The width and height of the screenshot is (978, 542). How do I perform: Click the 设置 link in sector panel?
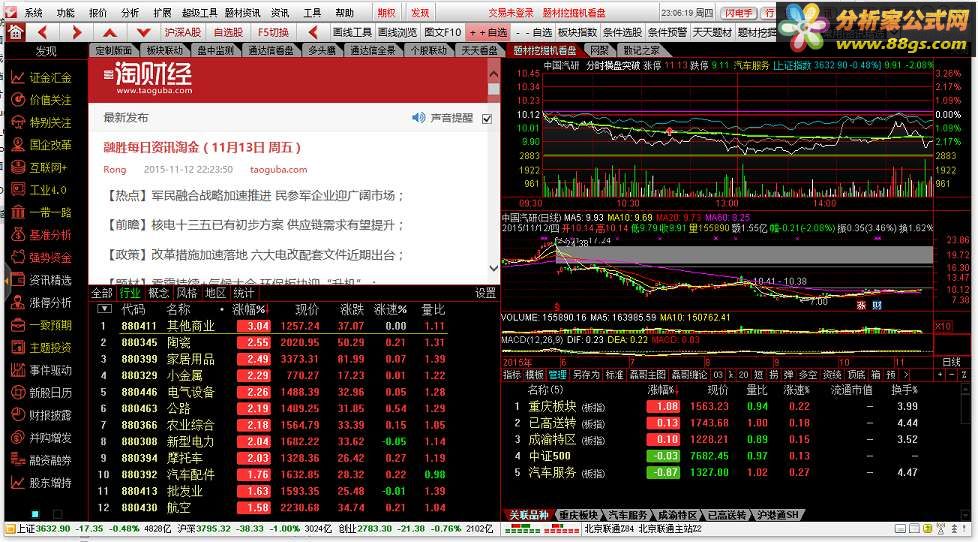click(x=485, y=293)
